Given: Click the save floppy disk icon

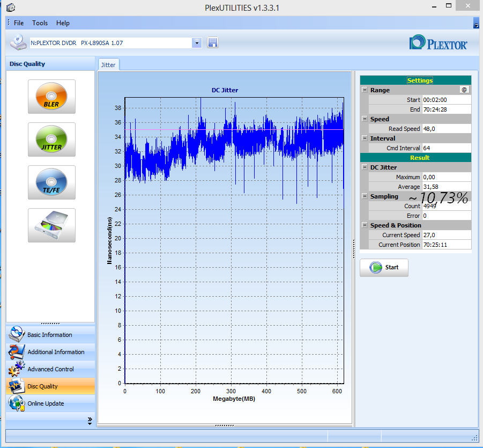Looking at the screenshot, I should (x=212, y=43).
